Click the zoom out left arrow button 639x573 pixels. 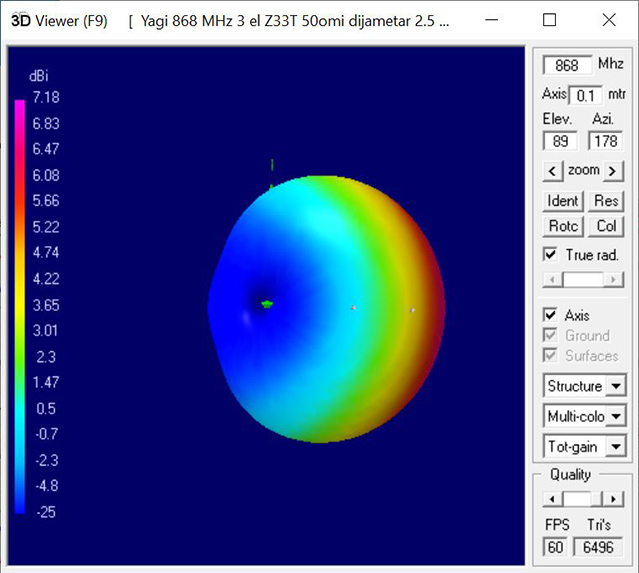[x=551, y=171]
